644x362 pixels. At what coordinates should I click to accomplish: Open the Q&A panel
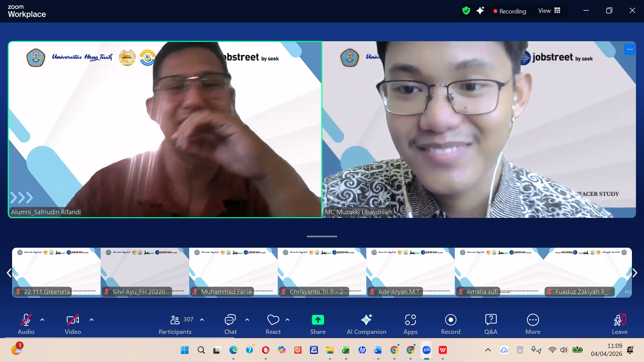[x=491, y=324]
